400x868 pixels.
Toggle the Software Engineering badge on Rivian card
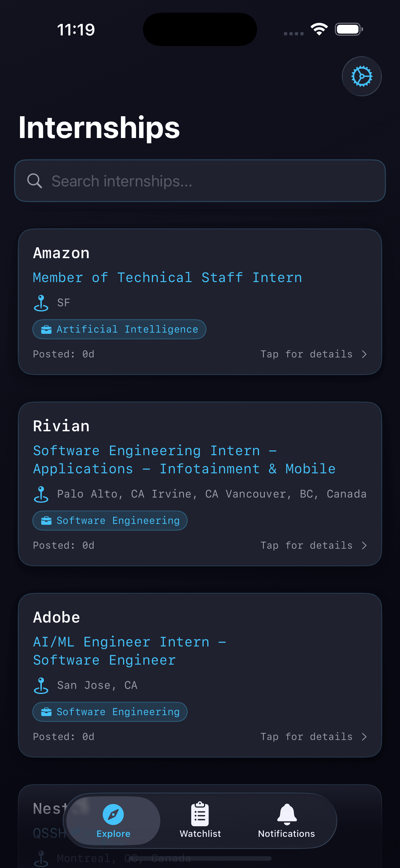pyautogui.click(x=110, y=520)
